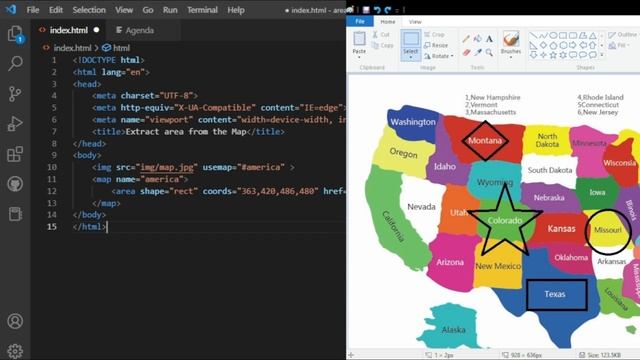
Task: Choose the Triangle shape in Shapes gallery
Action: pyautogui.click(x=593, y=36)
